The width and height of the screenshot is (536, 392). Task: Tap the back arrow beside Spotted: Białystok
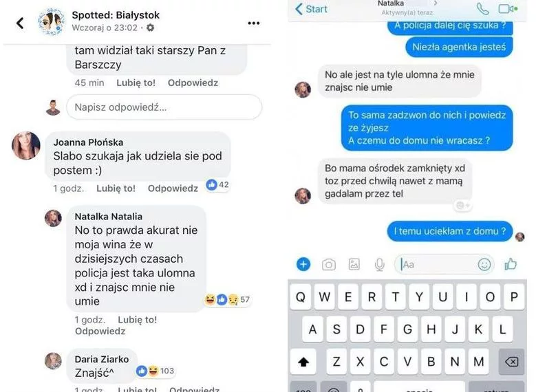point(20,23)
